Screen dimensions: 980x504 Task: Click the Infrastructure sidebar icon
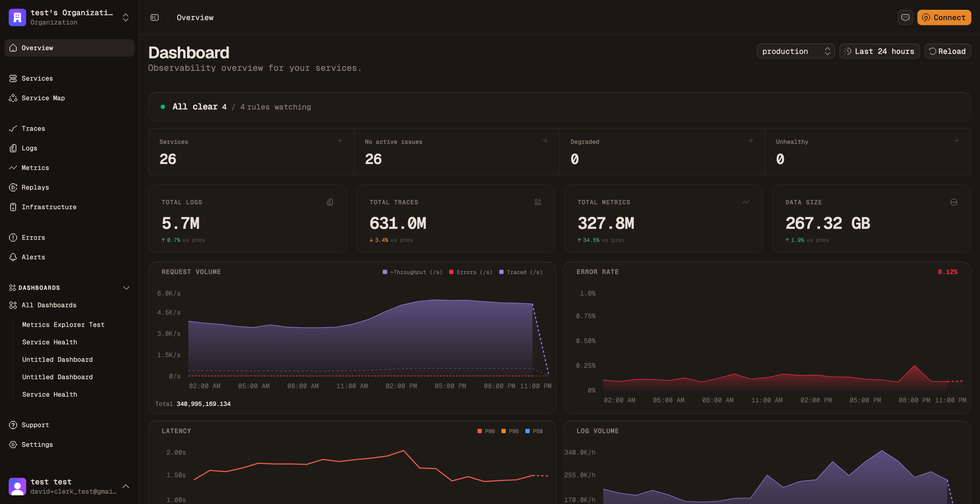click(x=13, y=207)
